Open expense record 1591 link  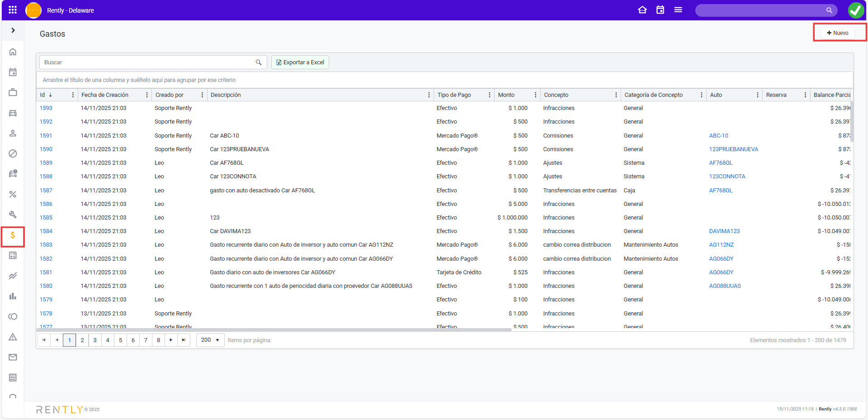[x=46, y=136]
